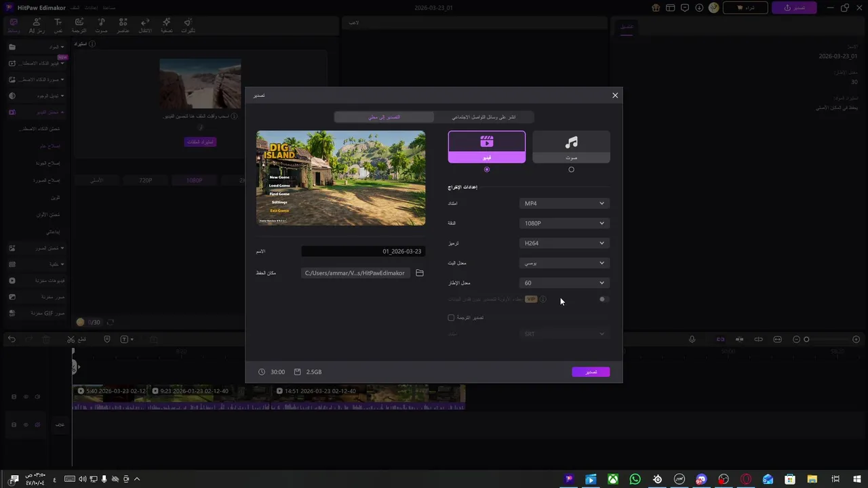The height and width of the screenshot is (488, 868).
Task: Click the microphone record icon above the timeline
Action: click(x=692, y=339)
